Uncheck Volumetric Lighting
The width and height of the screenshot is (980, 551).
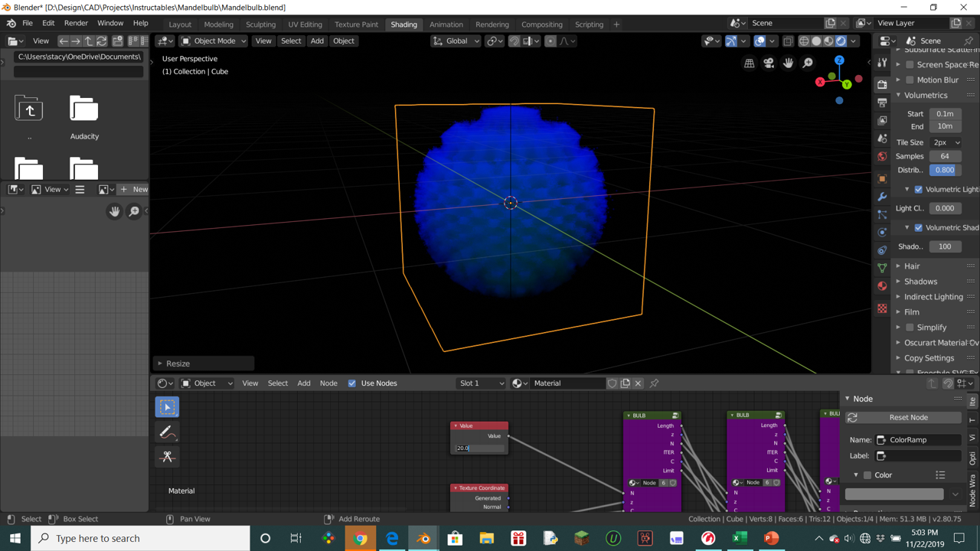[919, 190]
